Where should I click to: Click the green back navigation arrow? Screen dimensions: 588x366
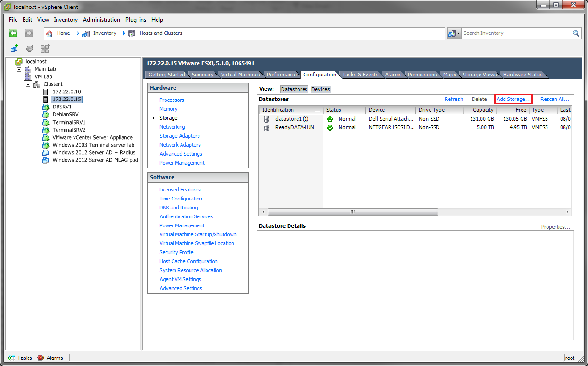point(13,33)
